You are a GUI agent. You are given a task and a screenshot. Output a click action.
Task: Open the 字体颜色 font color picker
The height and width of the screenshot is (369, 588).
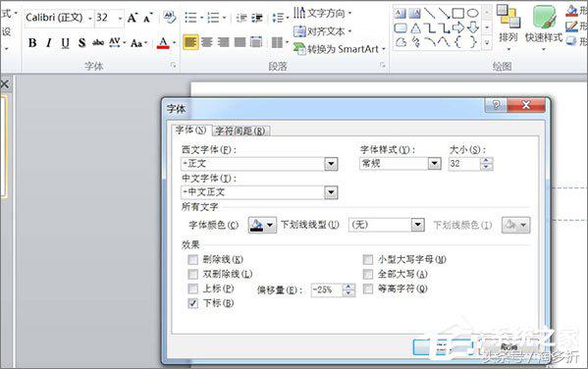(x=262, y=225)
